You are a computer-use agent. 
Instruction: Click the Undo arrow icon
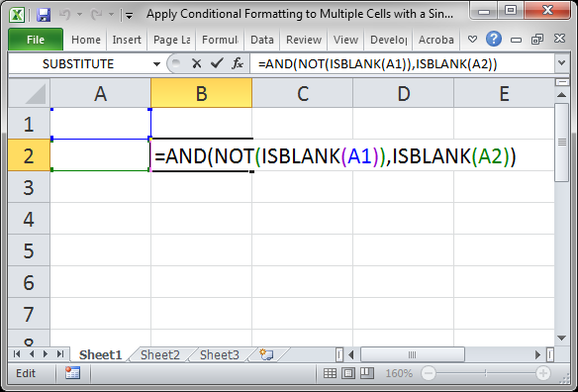pyautogui.click(x=64, y=15)
